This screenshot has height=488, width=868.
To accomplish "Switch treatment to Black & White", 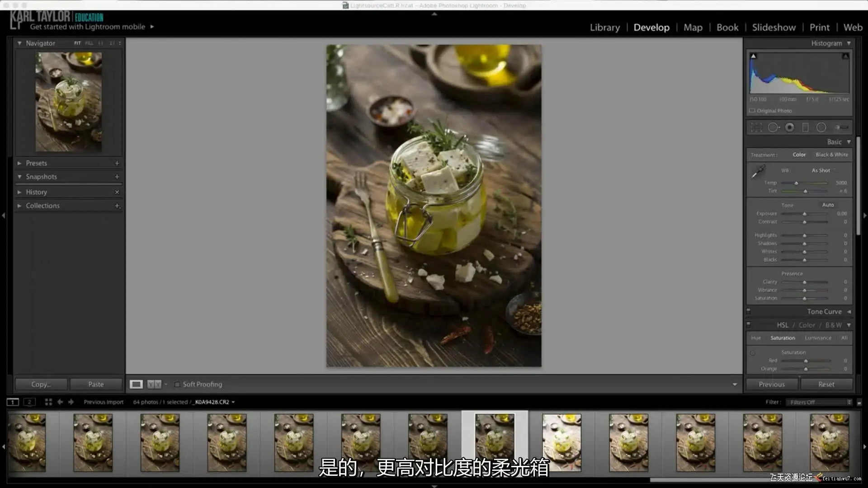I will (831, 155).
